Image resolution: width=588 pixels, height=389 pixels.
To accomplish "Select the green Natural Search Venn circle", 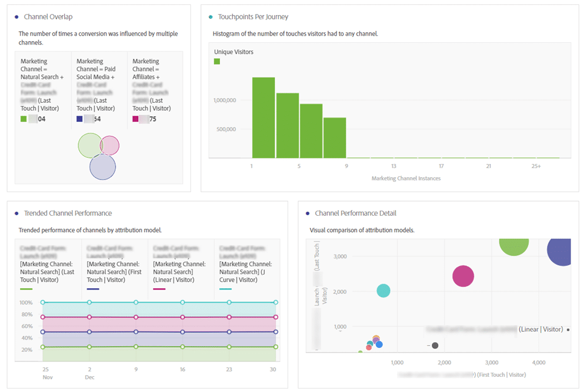I will tap(89, 146).
